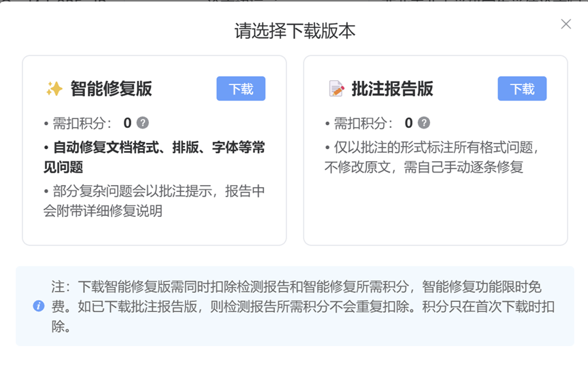Select the 批注报告版 heading
Viewport: 588px width, 372px height.
point(392,89)
